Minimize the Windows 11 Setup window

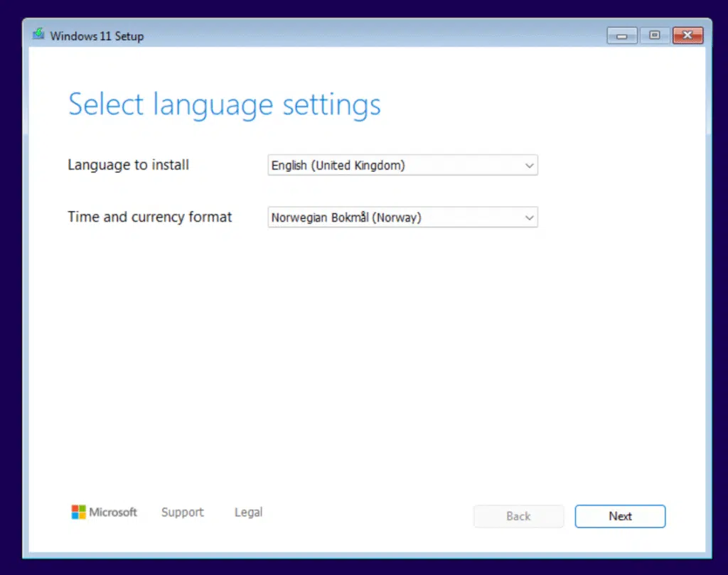(622, 36)
